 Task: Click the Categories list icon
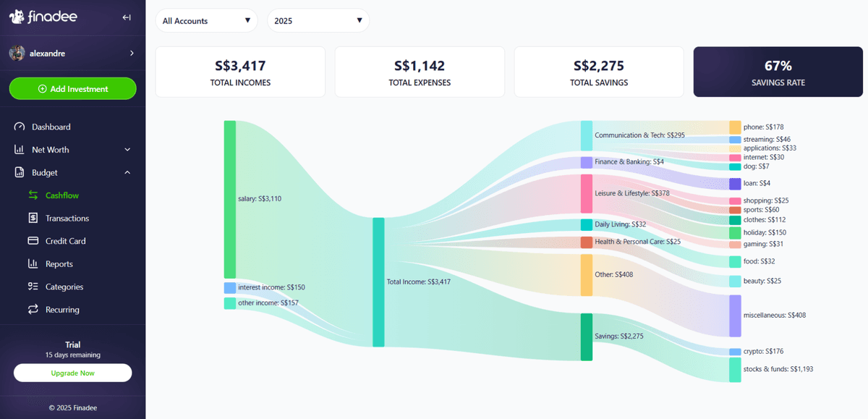(x=33, y=287)
